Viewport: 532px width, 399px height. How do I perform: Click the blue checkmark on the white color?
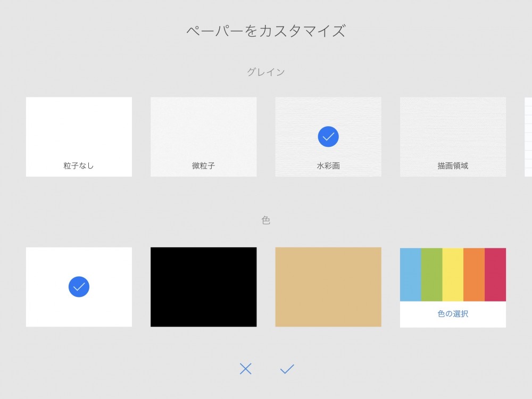point(79,287)
